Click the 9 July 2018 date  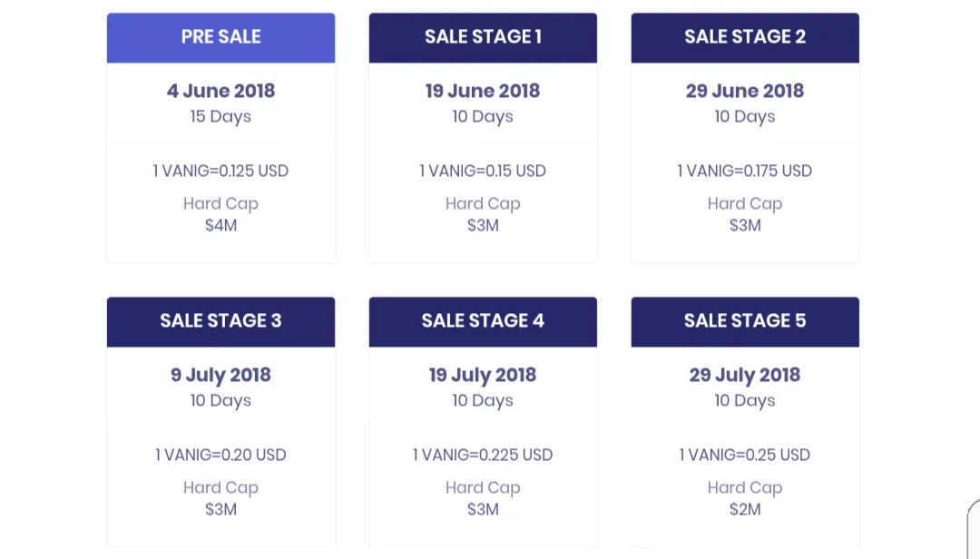[x=220, y=375]
